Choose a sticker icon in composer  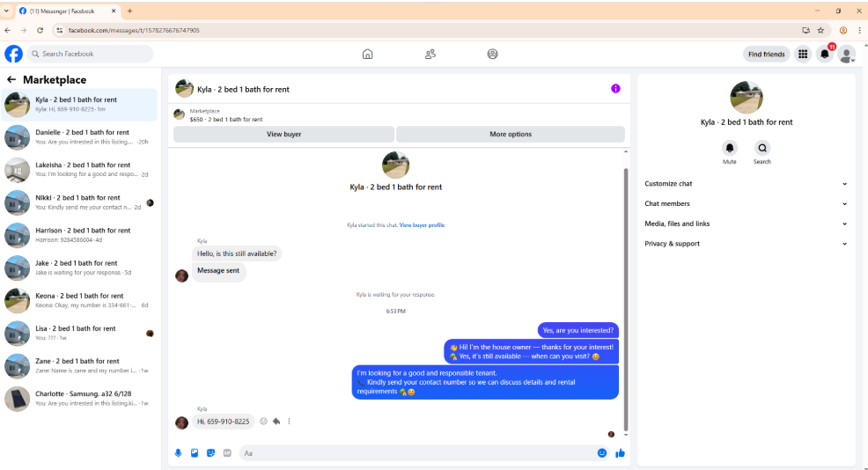[x=211, y=453]
